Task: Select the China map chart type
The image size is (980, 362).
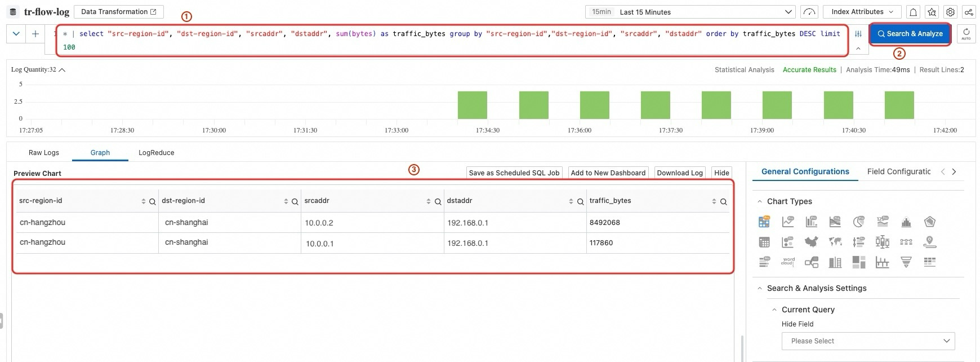Action: click(x=811, y=242)
